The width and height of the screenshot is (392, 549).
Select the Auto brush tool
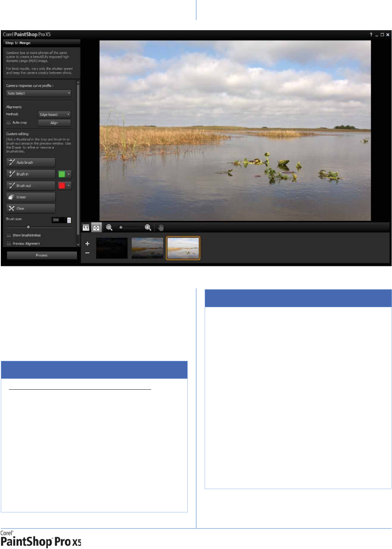click(31, 162)
